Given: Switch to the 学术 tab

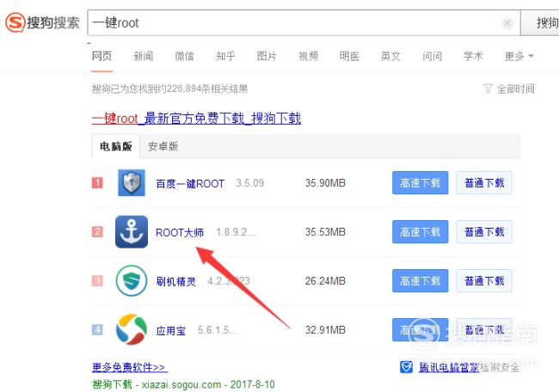Looking at the screenshot, I should point(473,56).
